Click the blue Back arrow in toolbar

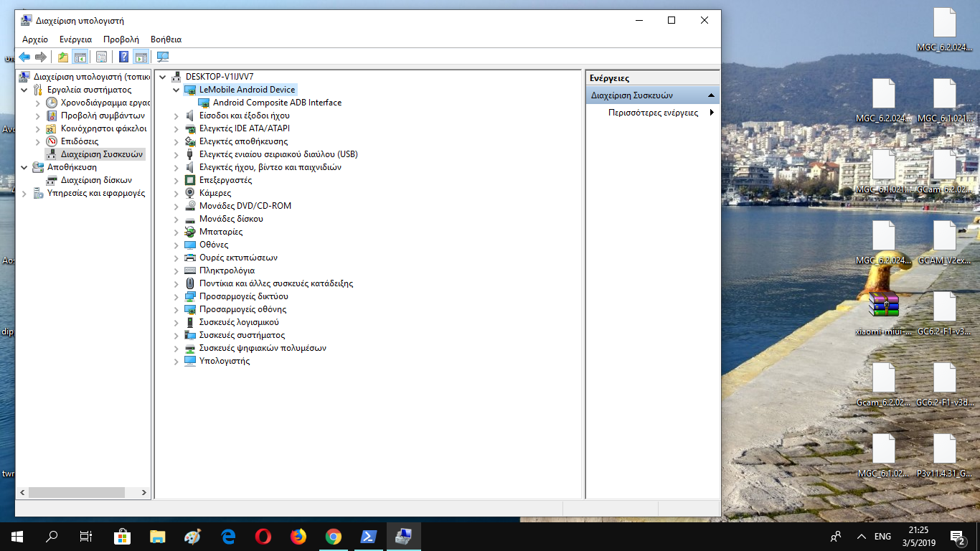[24, 57]
